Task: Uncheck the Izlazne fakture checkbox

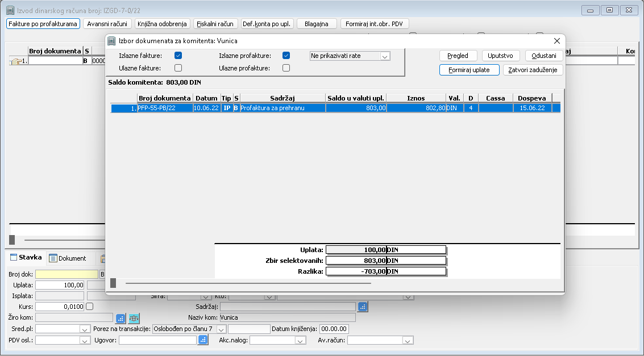Action: tap(178, 56)
